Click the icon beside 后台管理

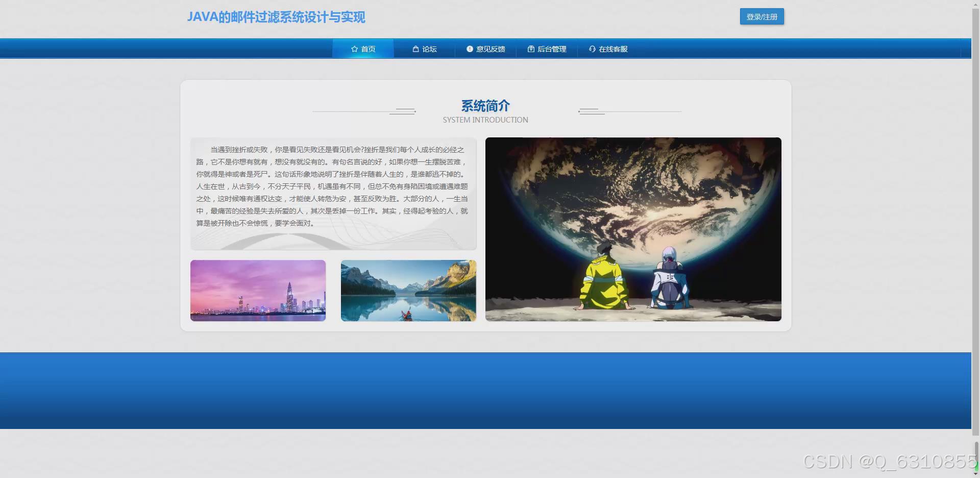coord(531,49)
